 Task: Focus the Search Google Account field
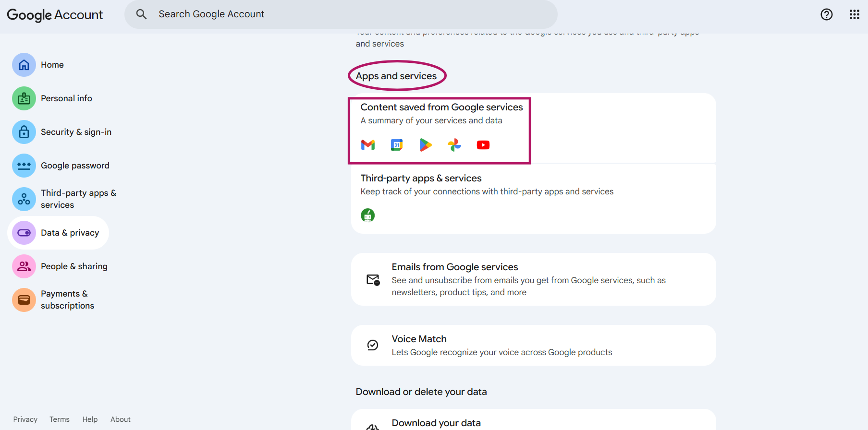tap(341, 14)
